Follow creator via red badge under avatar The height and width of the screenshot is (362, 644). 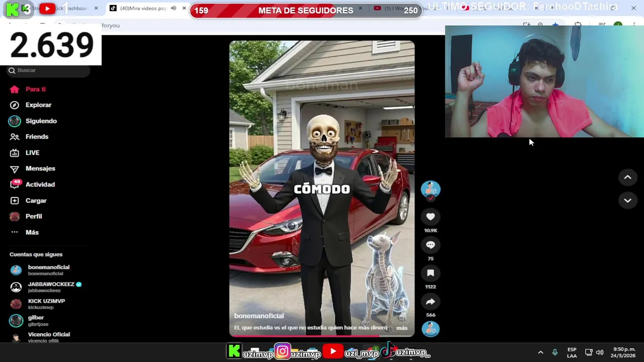pos(430,198)
